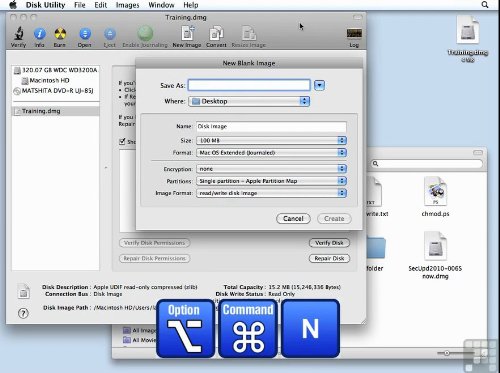Screen dimensions: 500x373
Task: Select Training.dmg in the sidebar
Action: point(56,111)
